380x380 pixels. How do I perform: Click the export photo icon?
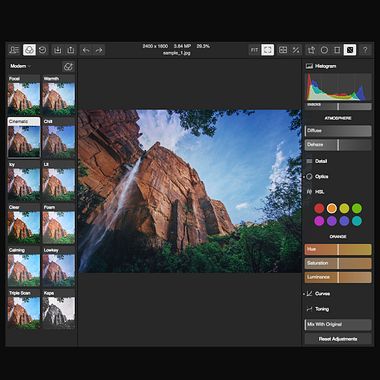pyautogui.click(x=71, y=50)
